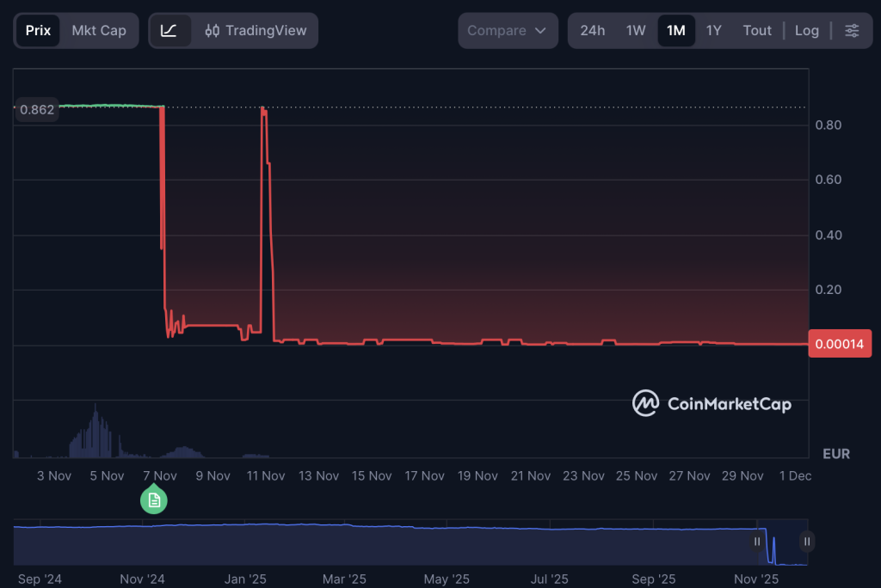Click the 24h timeframe button
Viewport: 881px width, 588px height.
(593, 30)
